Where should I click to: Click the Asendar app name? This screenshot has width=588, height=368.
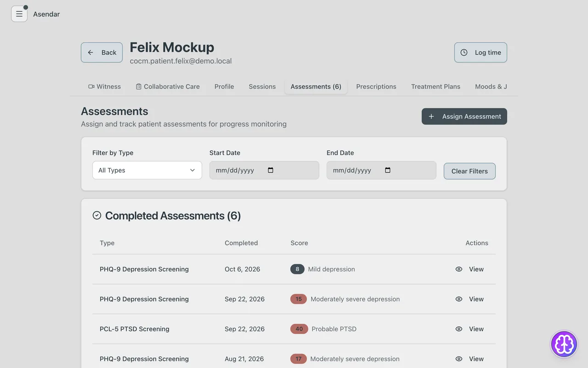point(46,14)
